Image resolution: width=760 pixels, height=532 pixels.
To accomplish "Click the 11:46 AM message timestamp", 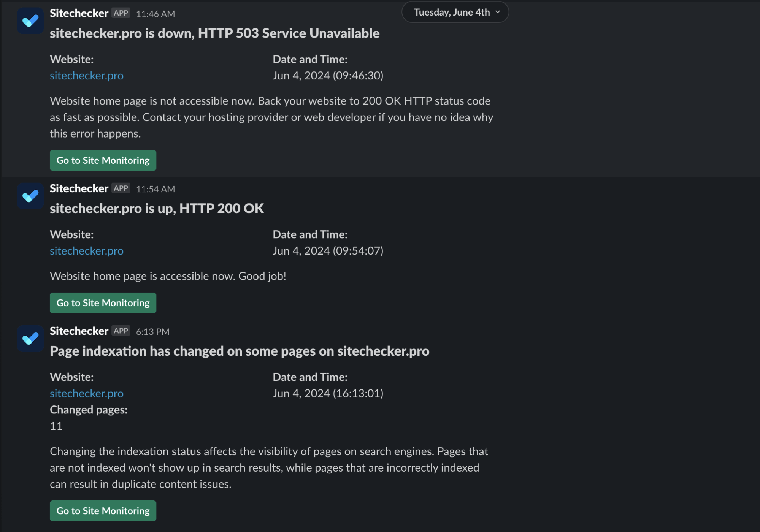I will point(155,14).
